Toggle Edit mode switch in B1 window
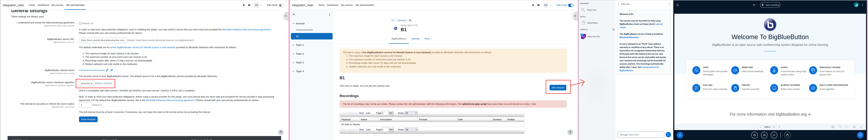The height and width of the screenshot is (140, 868). [571, 5]
